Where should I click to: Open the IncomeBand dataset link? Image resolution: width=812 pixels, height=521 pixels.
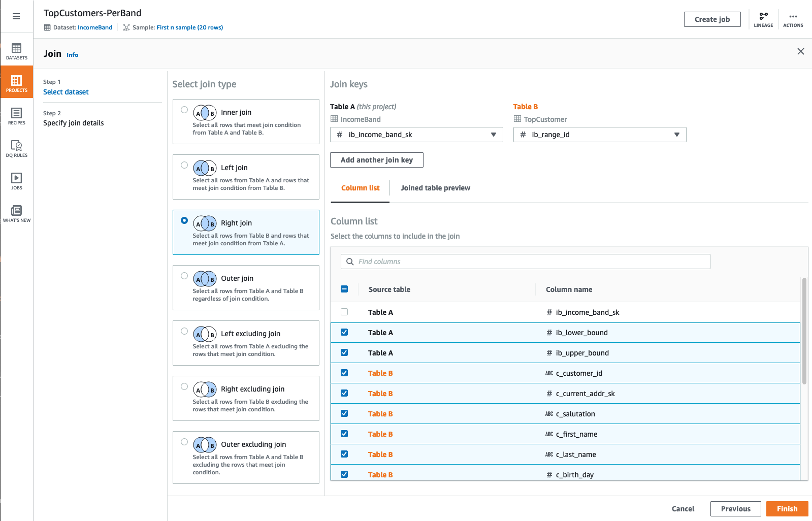pyautogui.click(x=95, y=27)
